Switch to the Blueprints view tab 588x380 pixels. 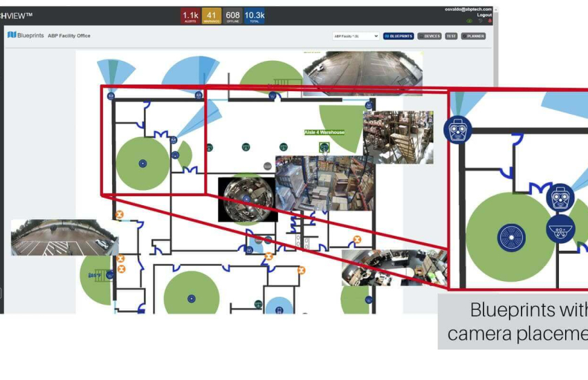point(398,36)
